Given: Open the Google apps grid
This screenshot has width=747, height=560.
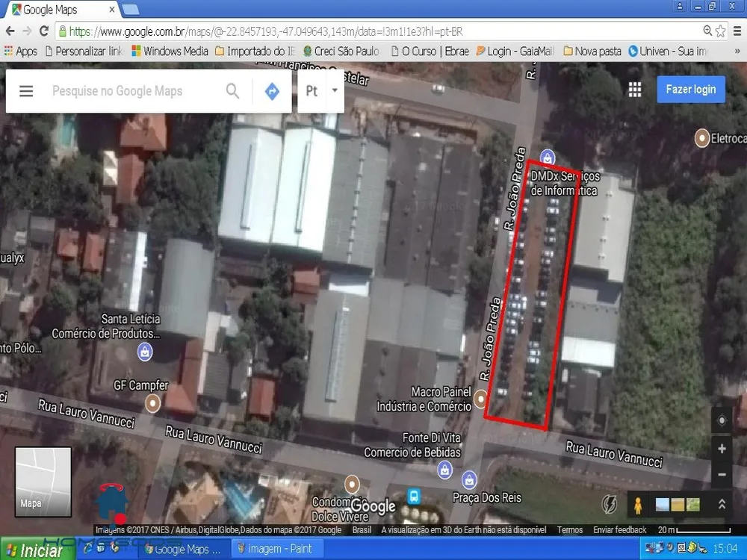Looking at the screenshot, I should click(x=634, y=90).
